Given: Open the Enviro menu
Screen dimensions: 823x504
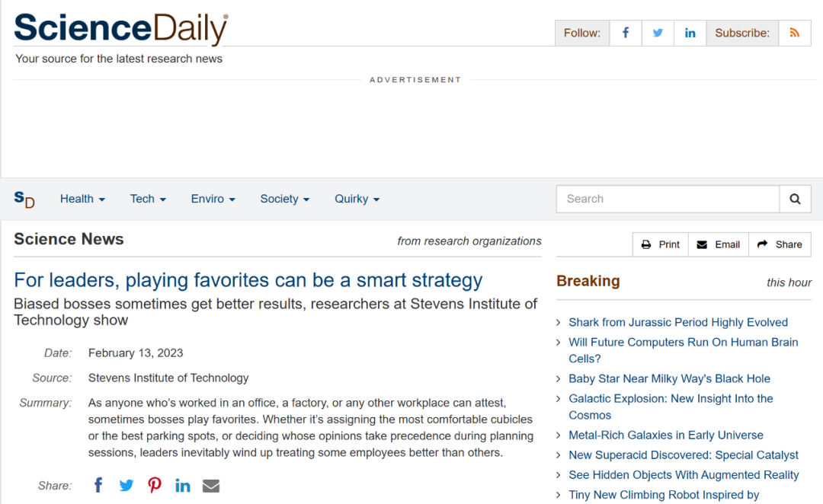Looking at the screenshot, I should click(x=213, y=199).
